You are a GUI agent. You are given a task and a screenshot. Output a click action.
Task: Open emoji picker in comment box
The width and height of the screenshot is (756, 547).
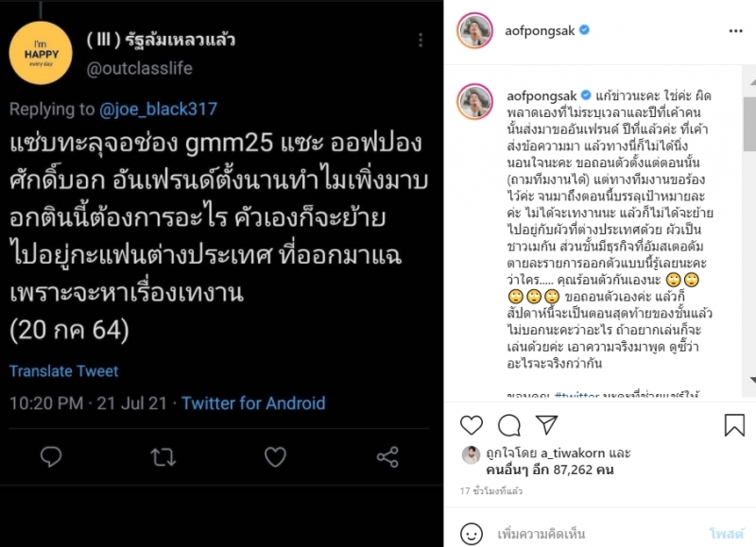pos(472,533)
